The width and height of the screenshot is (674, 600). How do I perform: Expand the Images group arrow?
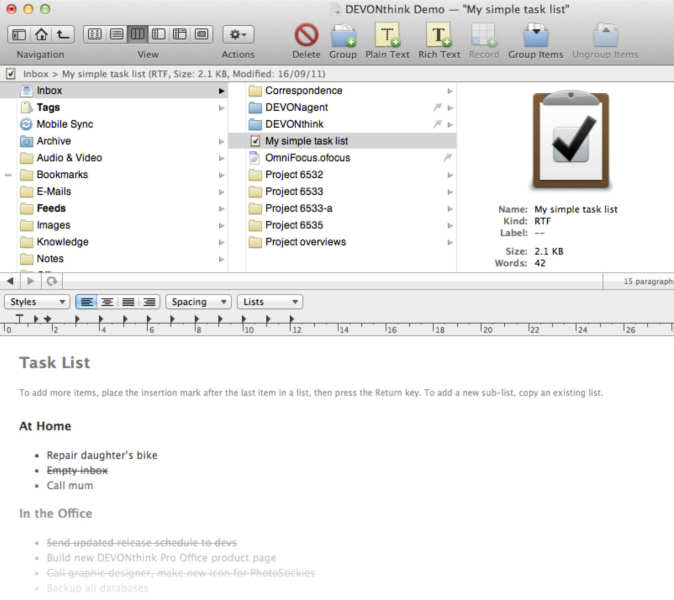click(x=221, y=225)
